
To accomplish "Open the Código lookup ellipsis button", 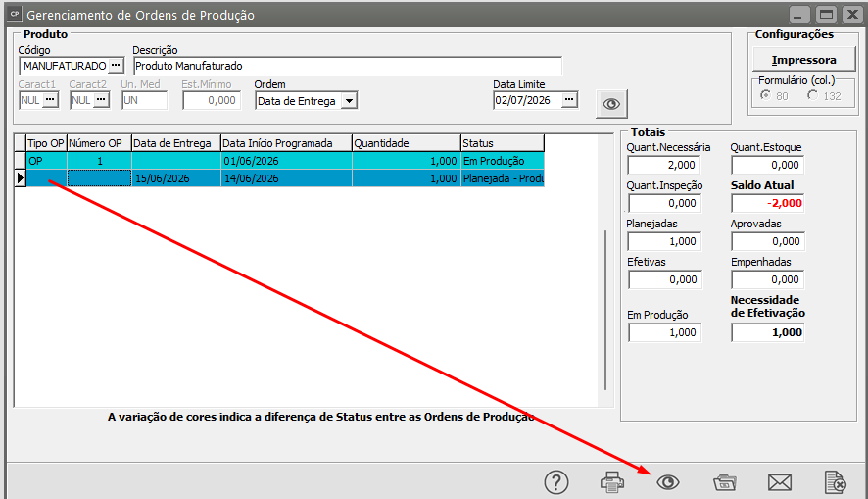I will coord(116,66).
